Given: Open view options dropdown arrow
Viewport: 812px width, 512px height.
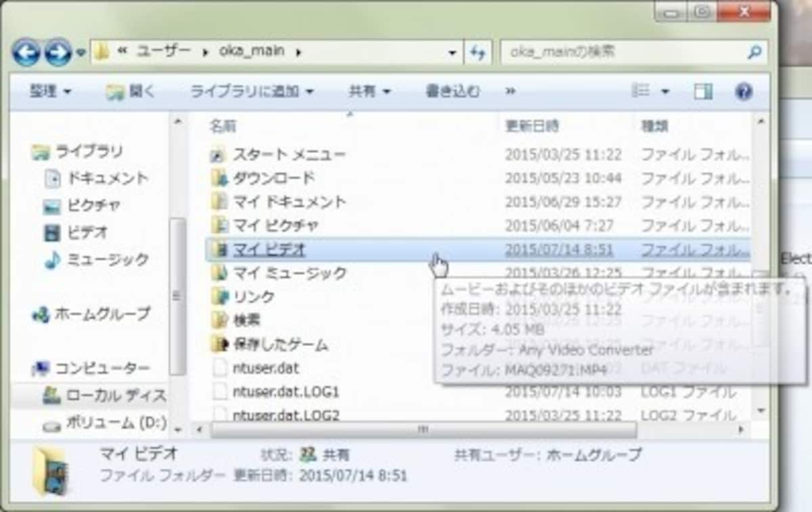Looking at the screenshot, I should coord(664,91).
